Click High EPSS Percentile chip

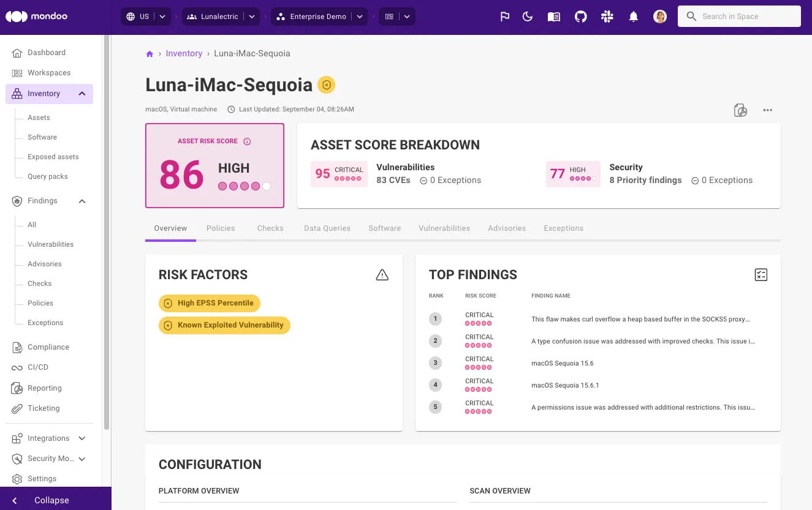point(210,303)
